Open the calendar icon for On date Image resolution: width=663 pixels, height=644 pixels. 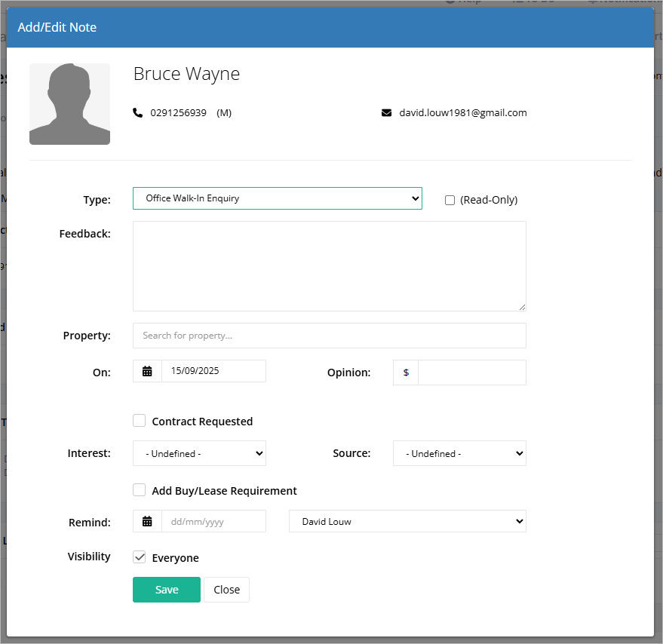pyautogui.click(x=147, y=371)
